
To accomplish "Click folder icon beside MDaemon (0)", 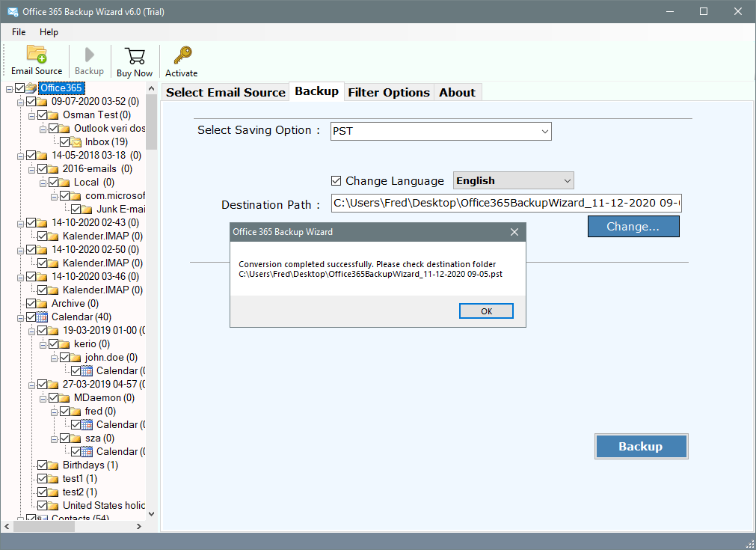I will click(x=64, y=398).
